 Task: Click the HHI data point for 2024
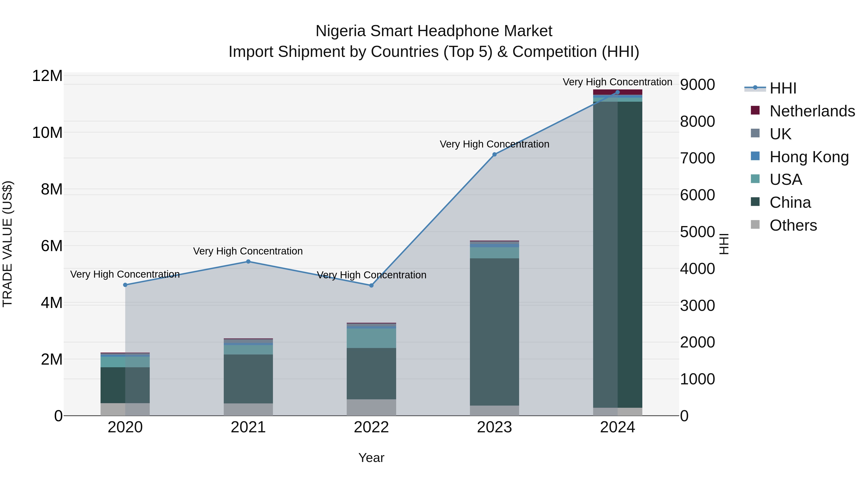tap(617, 92)
